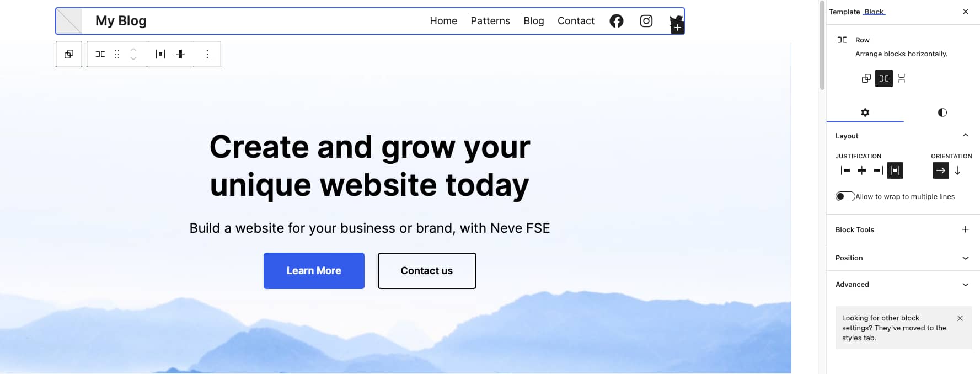980x374 pixels.
Task: Set justification to left
Action: click(x=845, y=171)
